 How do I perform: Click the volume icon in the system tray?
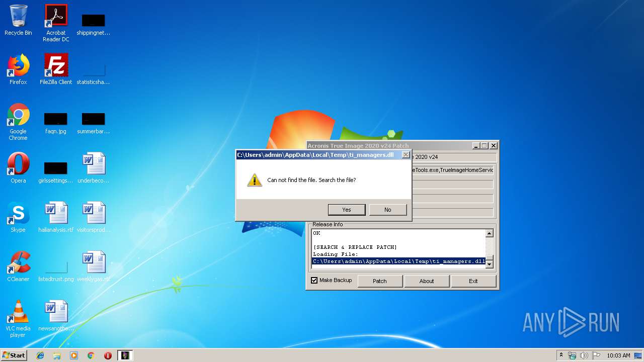click(x=584, y=355)
